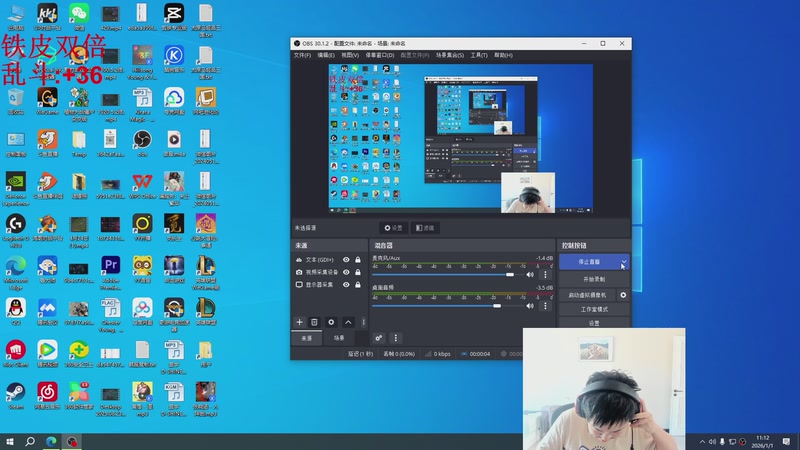Open NetEase Cloud Music shortcut
This screenshot has height=450, width=800.
(x=47, y=395)
